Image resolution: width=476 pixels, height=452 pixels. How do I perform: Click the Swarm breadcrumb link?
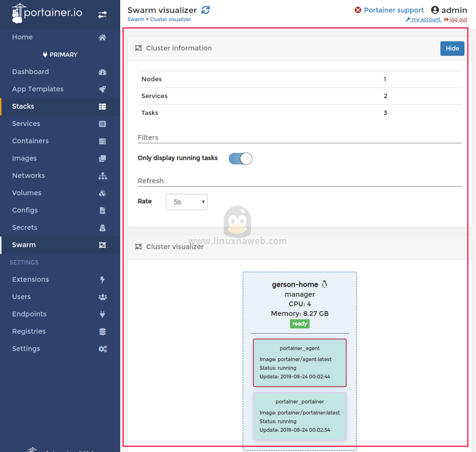(x=136, y=19)
